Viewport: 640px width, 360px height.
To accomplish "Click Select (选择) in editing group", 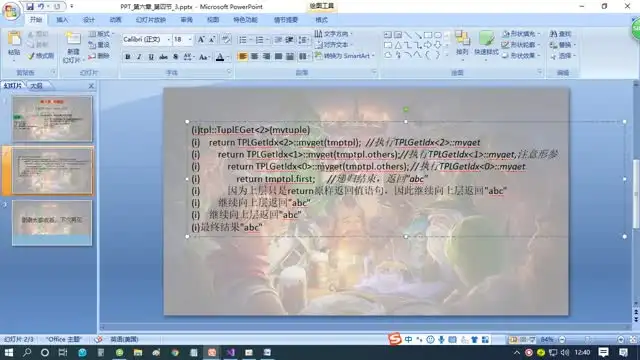I will (x=562, y=56).
